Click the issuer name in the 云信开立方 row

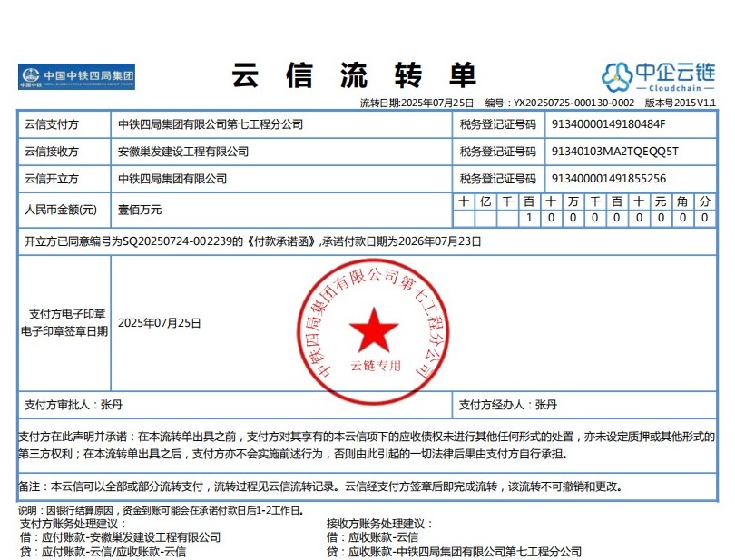tap(172, 179)
